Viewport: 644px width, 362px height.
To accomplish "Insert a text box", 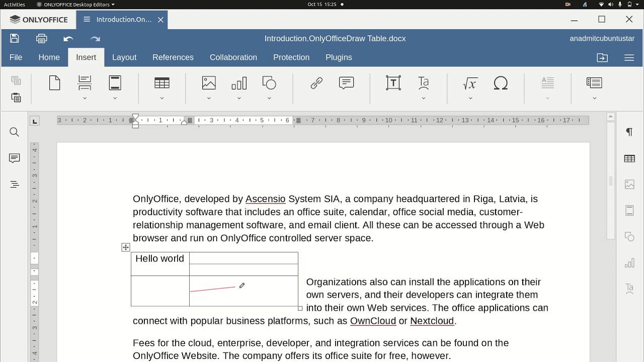I will click(393, 83).
